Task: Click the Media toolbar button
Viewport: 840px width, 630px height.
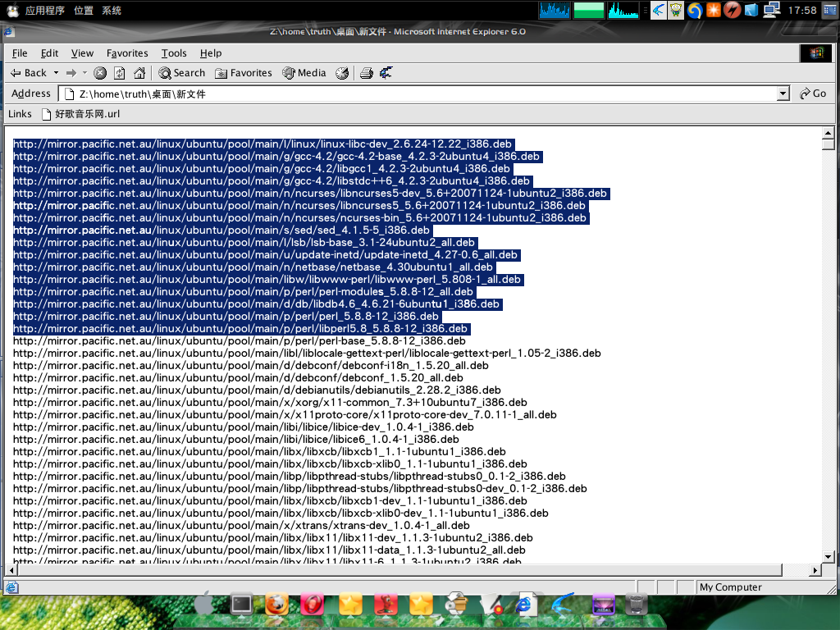Action: click(x=304, y=73)
